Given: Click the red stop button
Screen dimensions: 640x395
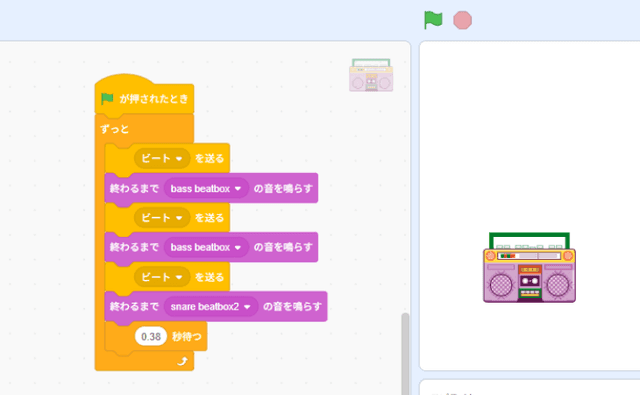Looking at the screenshot, I should pos(462,20).
